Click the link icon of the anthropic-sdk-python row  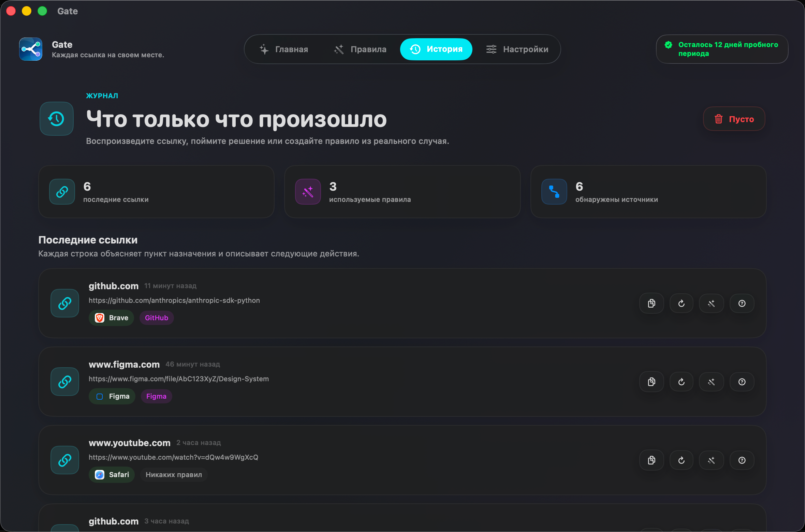coord(65,303)
